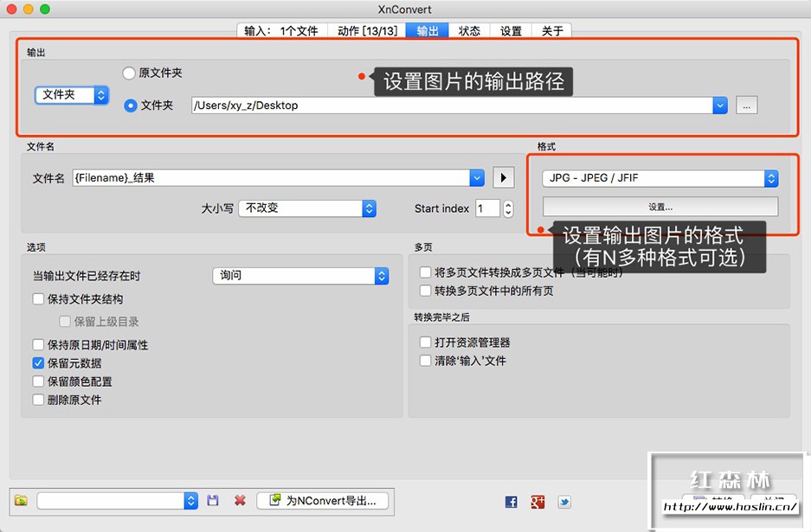
Task: Browse for output folder with ellipsis button
Action: coord(746,106)
